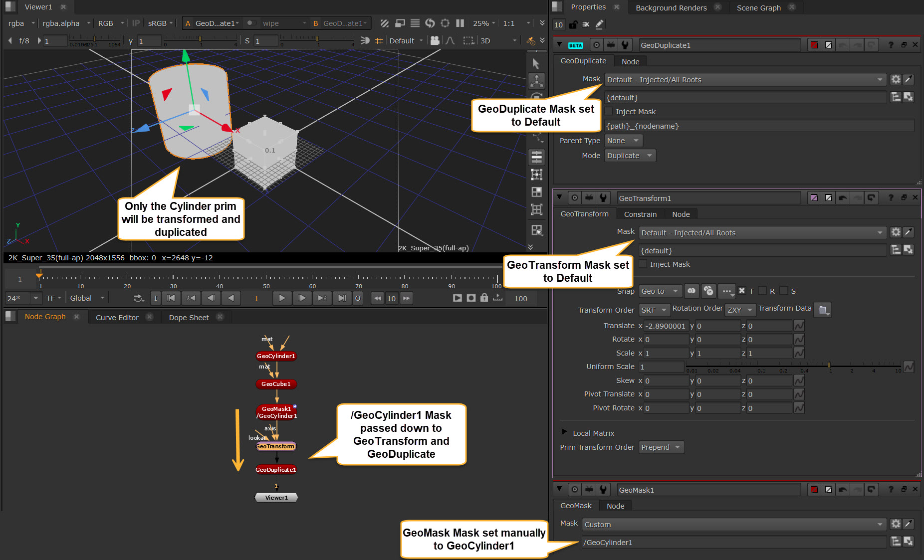The image size is (924, 560).
Task: Click the play forward button
Action: [282, 298]
